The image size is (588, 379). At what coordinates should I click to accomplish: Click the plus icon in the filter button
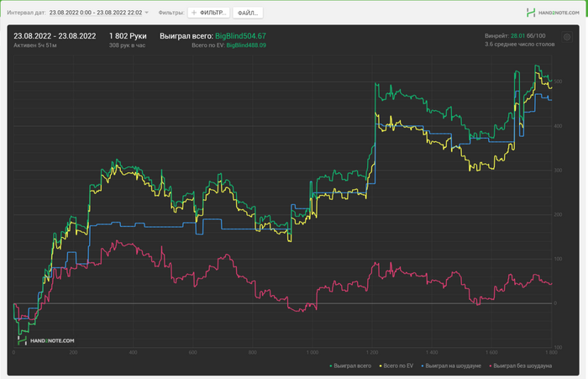pos(194,13)
